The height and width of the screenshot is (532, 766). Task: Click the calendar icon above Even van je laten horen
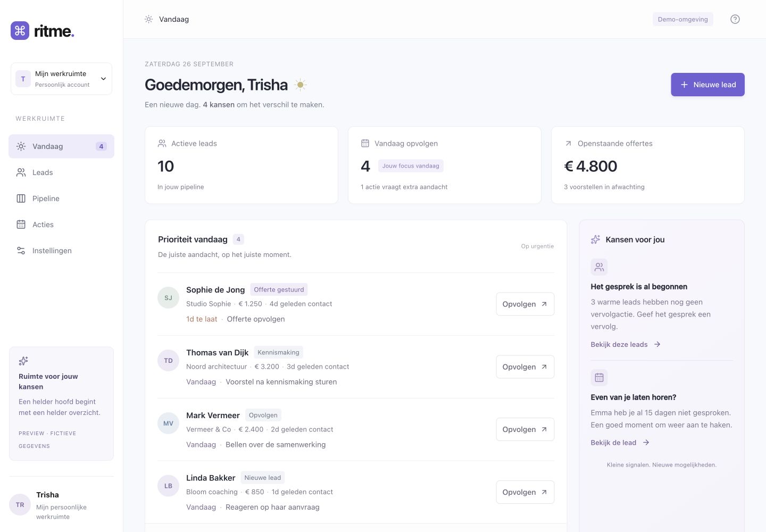pyautogui.click(x=599, y=378)
